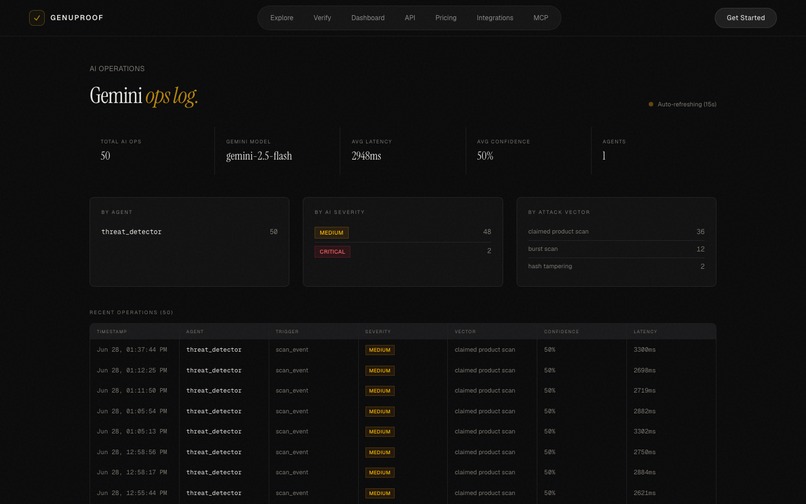The width and height of the screenshot is (806, 504).
Task: Open the Integrations nav item
Action: coord(494,18)
